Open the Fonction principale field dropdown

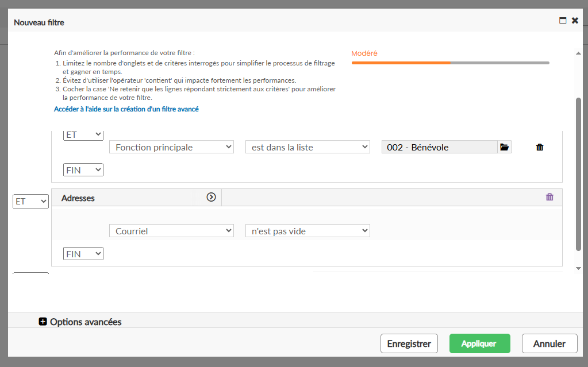coord(171,147)
